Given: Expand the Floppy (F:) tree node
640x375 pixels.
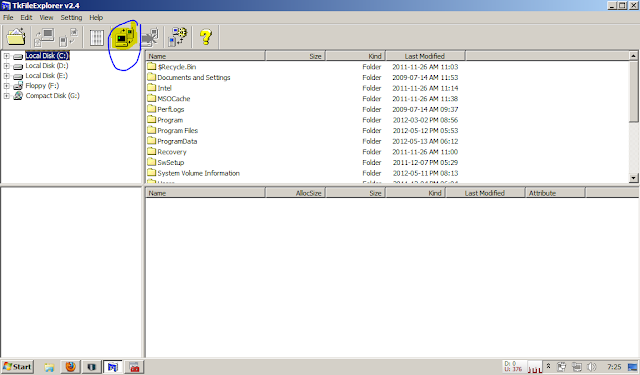Looking at the screenshot, I should point(7,86).
